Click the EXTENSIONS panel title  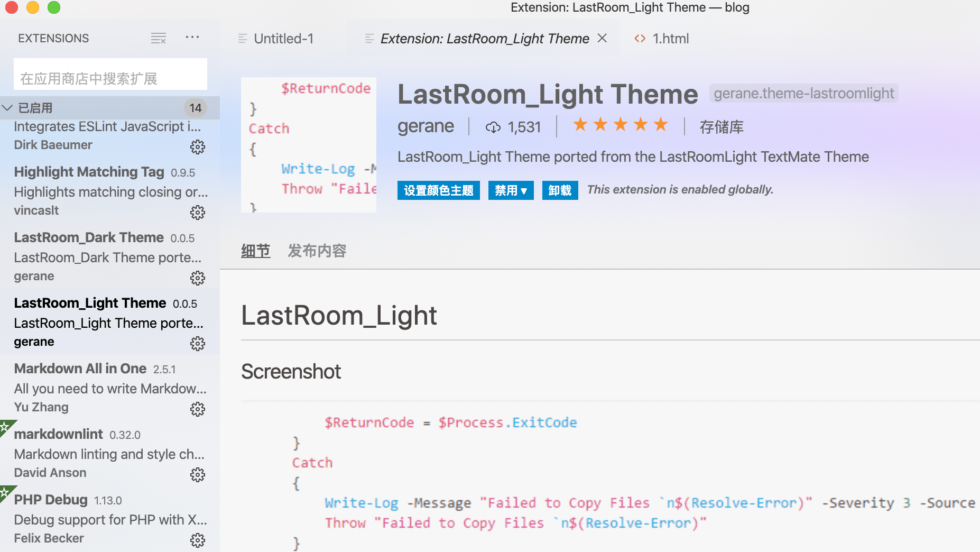pyautogui.click(x=53, y=38)
